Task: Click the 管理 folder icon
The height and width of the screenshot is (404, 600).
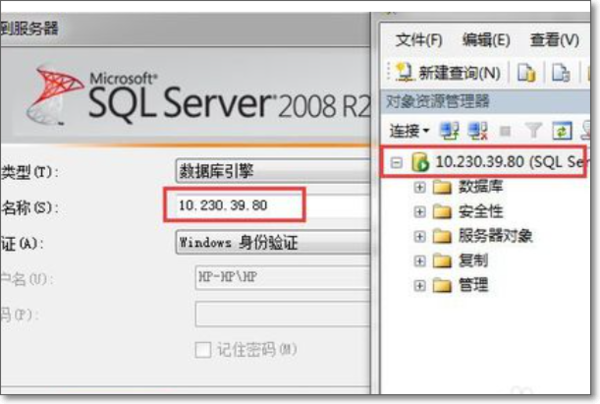Action: pos(442,285)
